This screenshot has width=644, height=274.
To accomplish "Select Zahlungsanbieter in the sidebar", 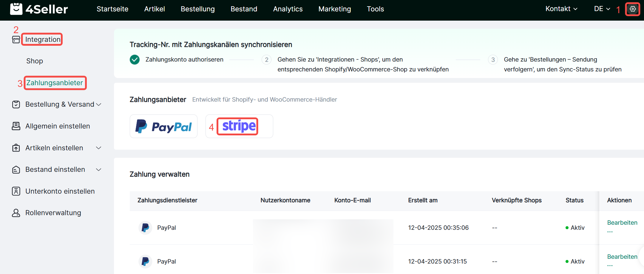I will click(55, 83).
